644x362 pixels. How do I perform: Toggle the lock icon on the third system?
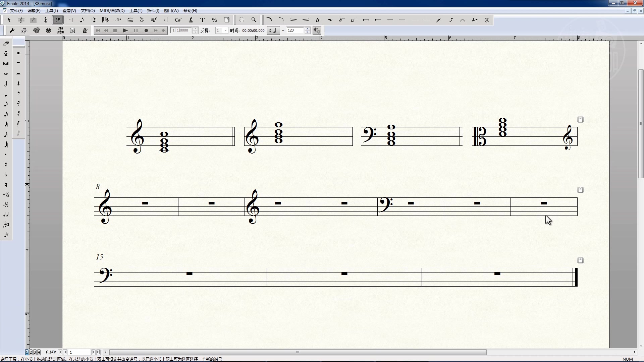click(580, 260)
